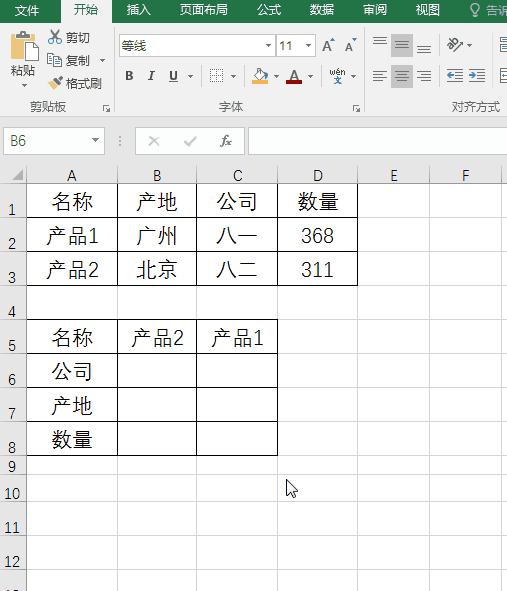Apply fill color bucket

[260, 76]
